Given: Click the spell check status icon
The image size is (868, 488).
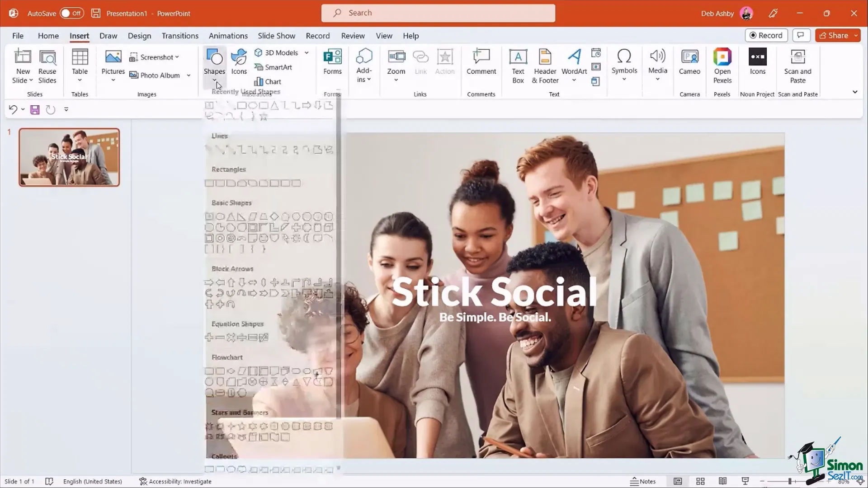Looking at the screenshot, I should click(x=49, y=481).
